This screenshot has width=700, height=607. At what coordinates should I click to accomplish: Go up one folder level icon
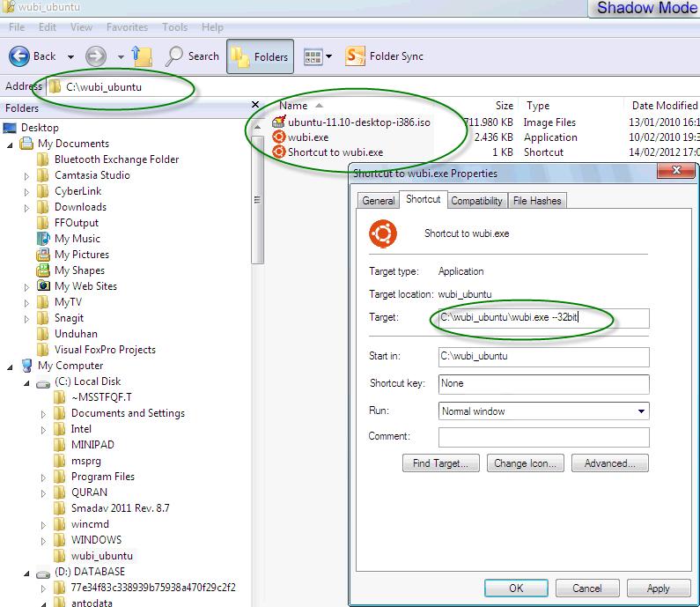143,56
